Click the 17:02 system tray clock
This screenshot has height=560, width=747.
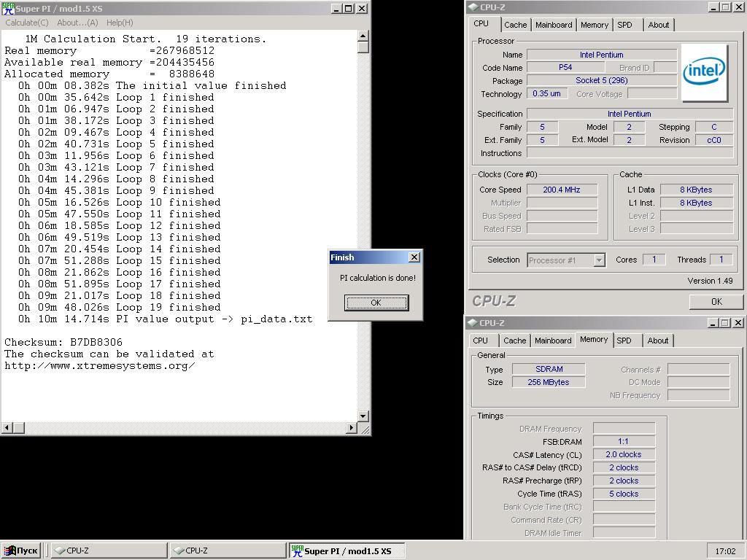(726, 551)
